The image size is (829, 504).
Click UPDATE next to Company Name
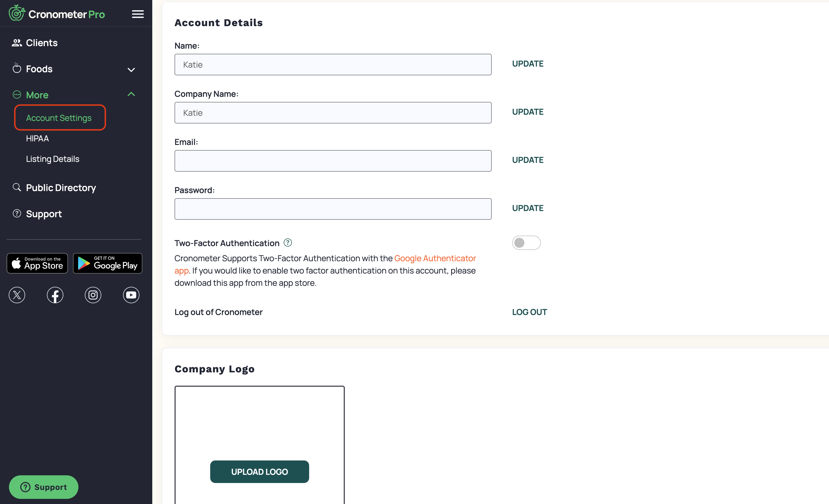tap(528, 112)
